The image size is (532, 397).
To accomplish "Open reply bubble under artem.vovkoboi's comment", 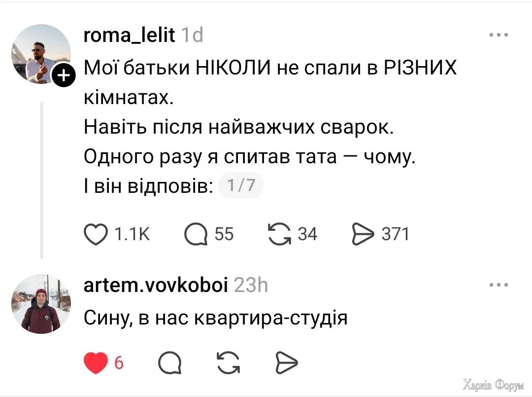I will (x=169, y=362).
